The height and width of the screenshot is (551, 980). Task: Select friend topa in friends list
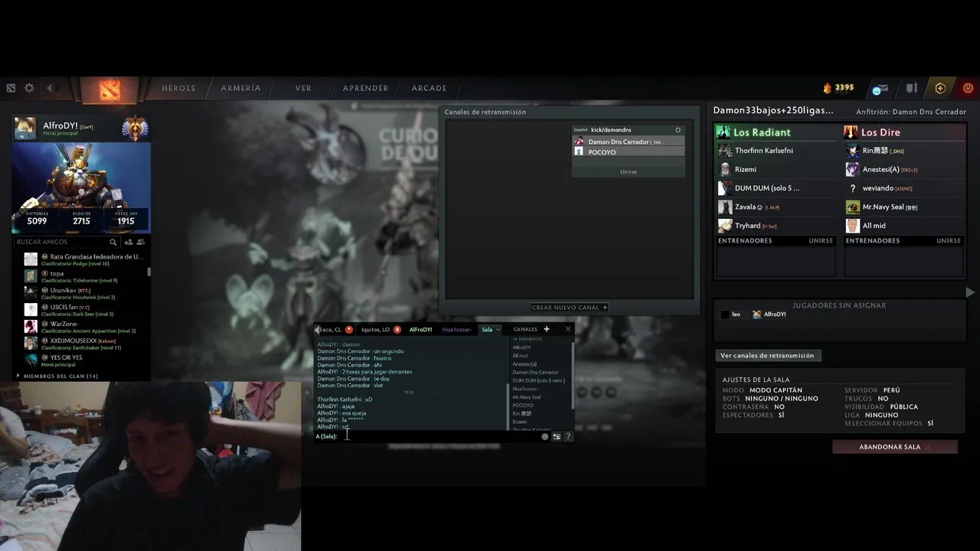(x=83, y=276)
